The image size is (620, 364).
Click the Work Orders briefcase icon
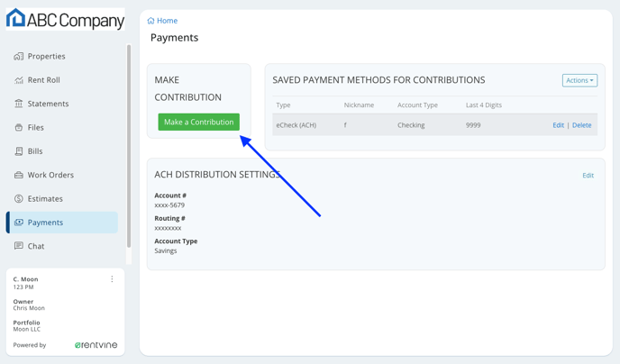(19, 175)
